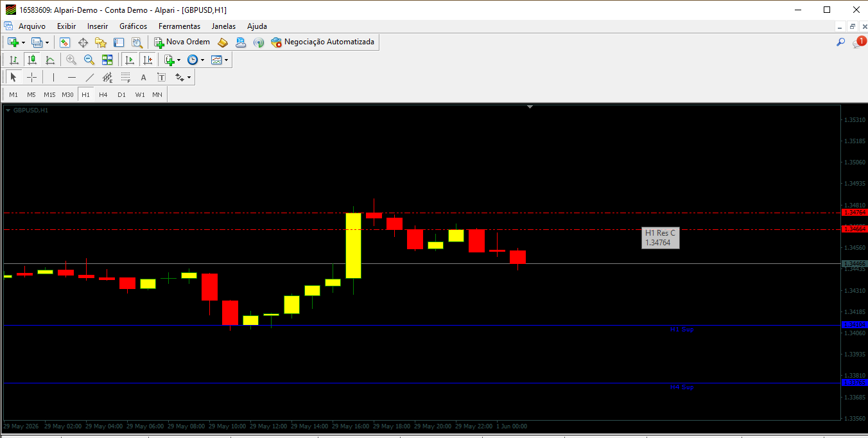Open the Arquivo menu

32,26
